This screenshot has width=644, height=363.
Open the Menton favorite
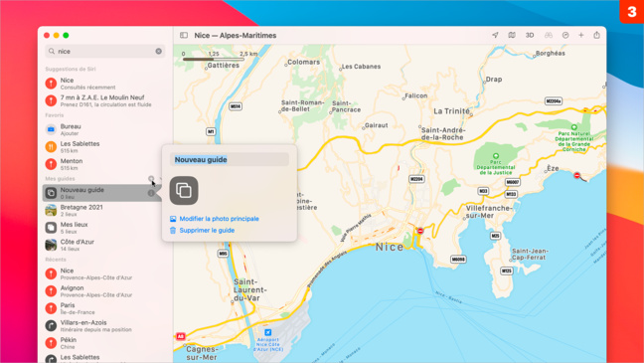click(104, 164)
